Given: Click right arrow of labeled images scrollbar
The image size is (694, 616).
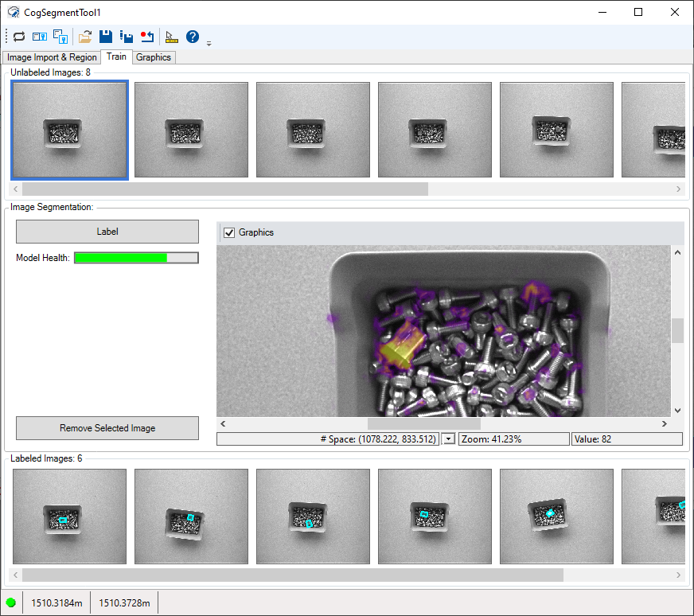Looking at the screenshot, I should click(x=679, y=575).
